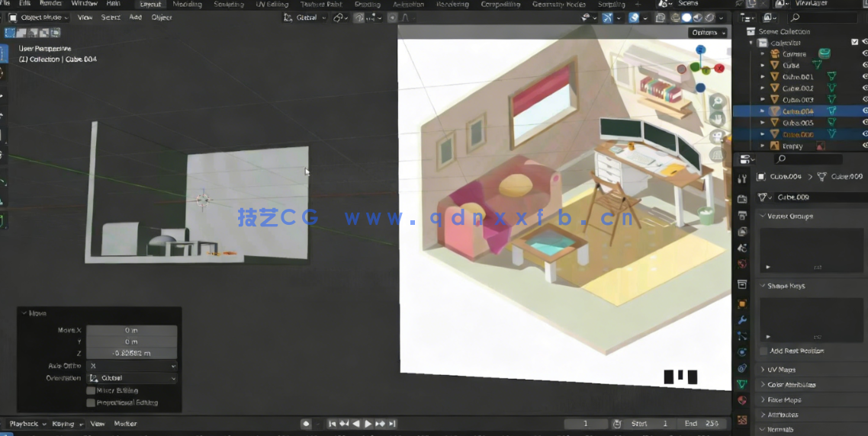Click the play animation button
The height and width of the screenshot is (436, 868).
368,424
